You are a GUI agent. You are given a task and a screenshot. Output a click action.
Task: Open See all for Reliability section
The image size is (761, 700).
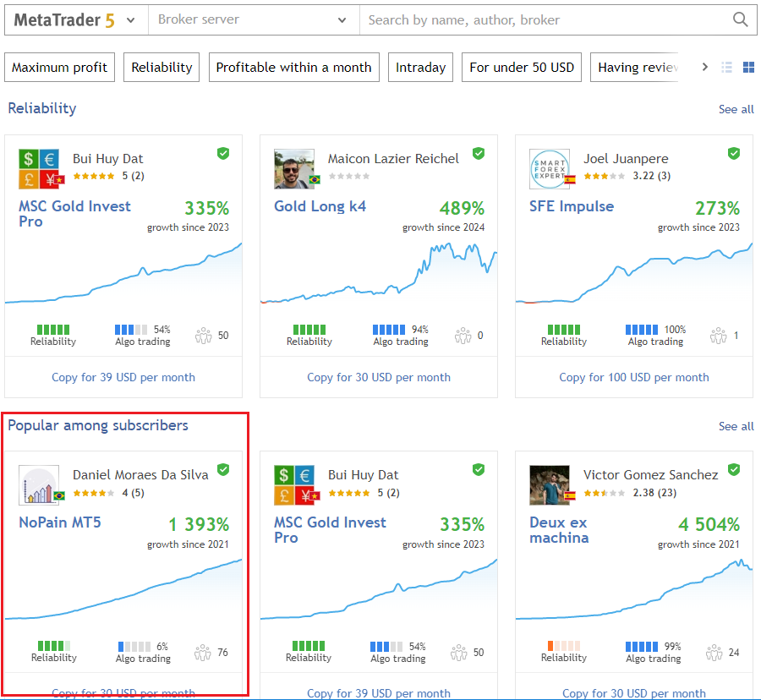(x=736, y=109)
